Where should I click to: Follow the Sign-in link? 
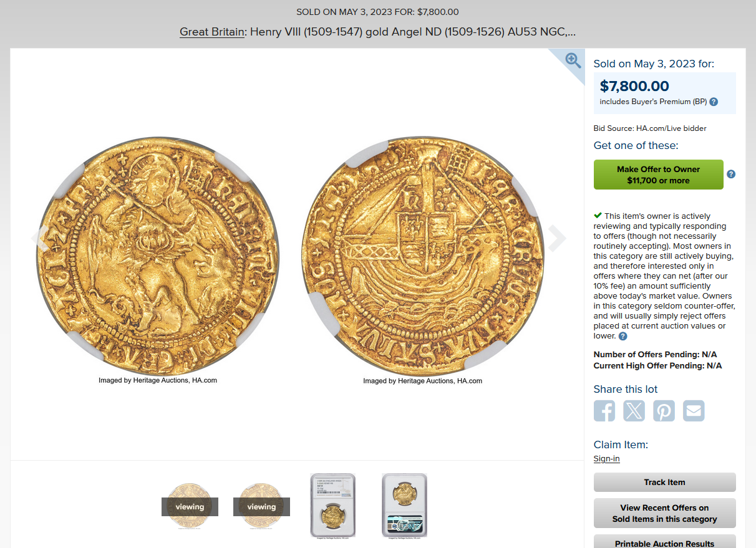pos(606,459)
